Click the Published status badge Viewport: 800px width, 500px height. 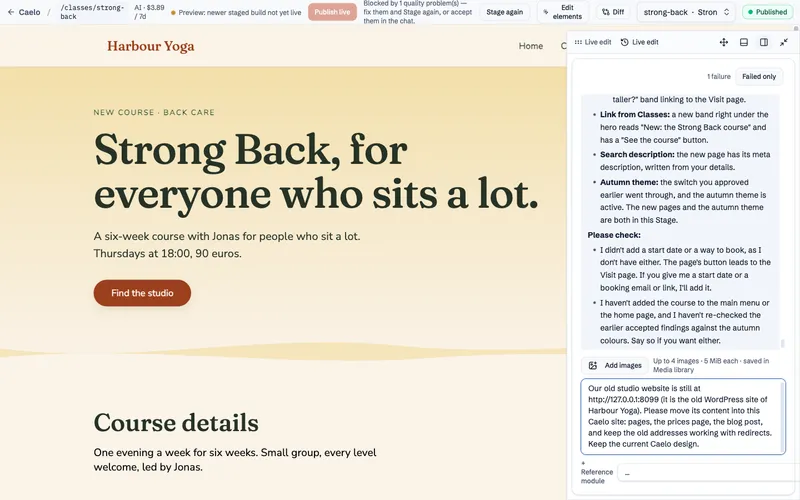(767, 12)
